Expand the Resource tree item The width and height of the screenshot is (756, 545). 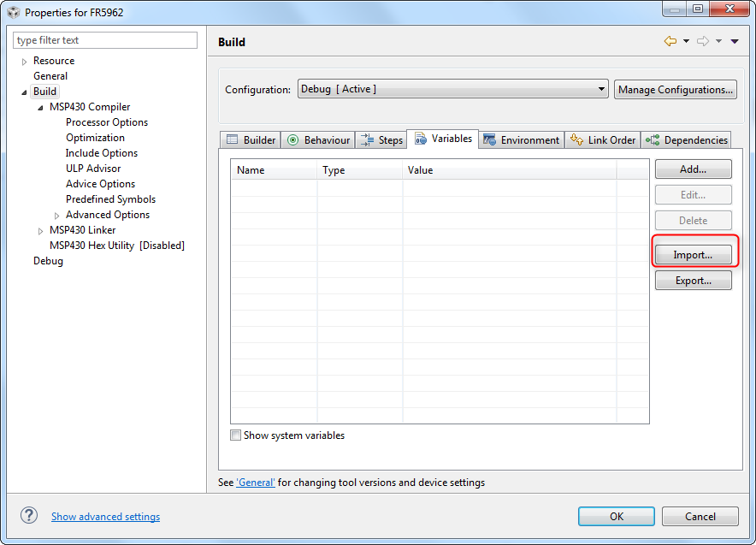tap(23, 61)
